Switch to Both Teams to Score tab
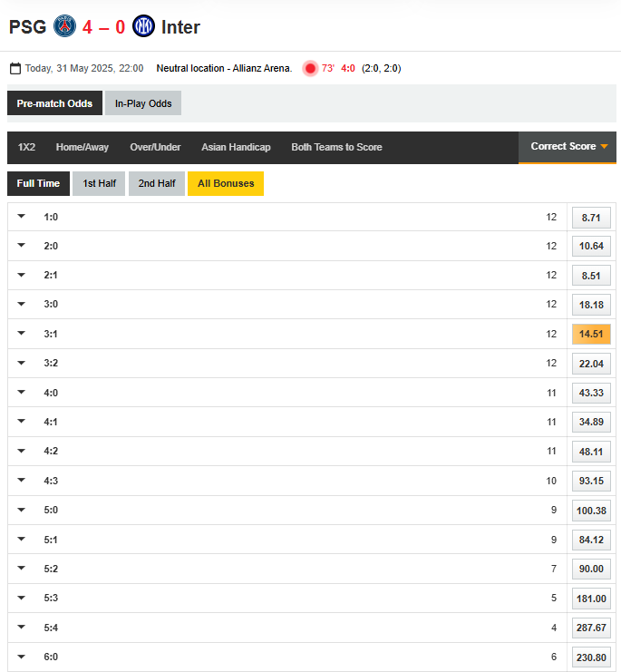 point(336,147)
